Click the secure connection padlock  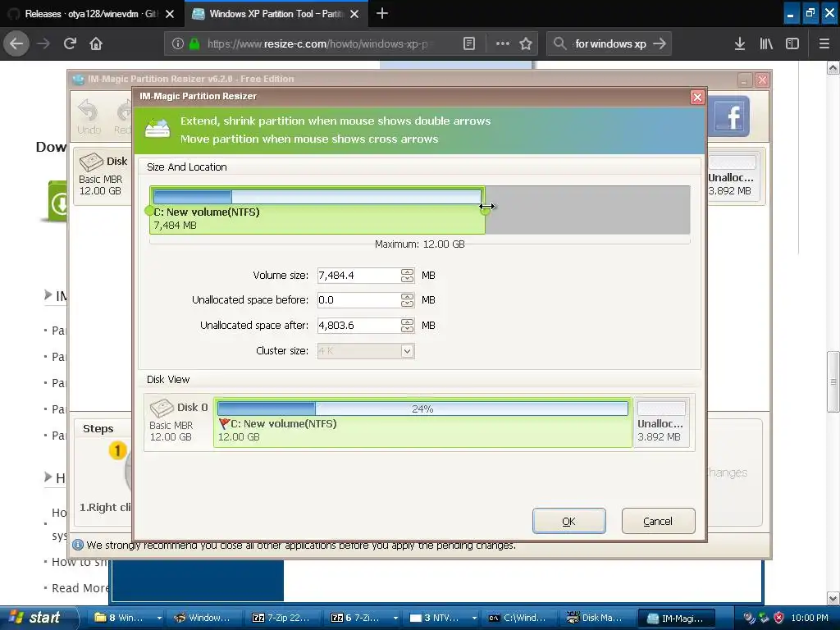(x=194, y=43)
